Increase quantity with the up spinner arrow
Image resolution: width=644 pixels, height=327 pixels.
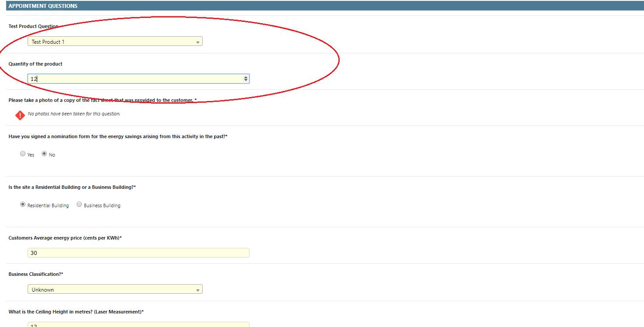click(x=246, y=77)
